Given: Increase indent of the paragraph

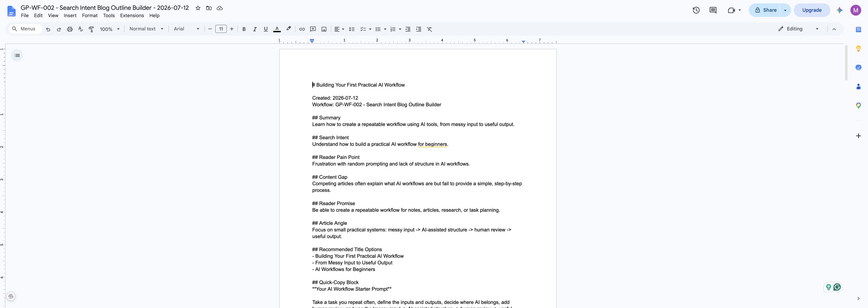Looking at the screenshot, I should (x=419, y=29).
